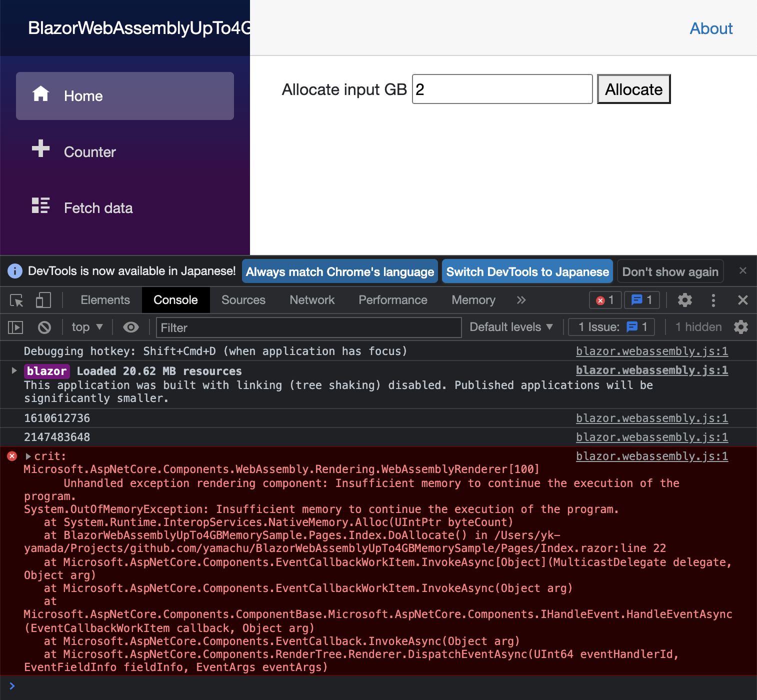757x700 pixels.
Task: Open source link beside 2147483648
Action: point(651,437)
